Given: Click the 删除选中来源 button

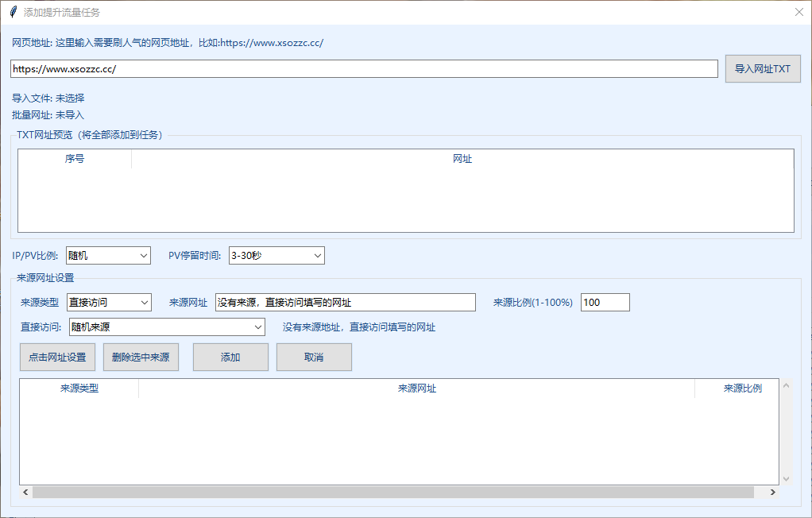Looking at the screenshot, I should (x=141, y=358).
